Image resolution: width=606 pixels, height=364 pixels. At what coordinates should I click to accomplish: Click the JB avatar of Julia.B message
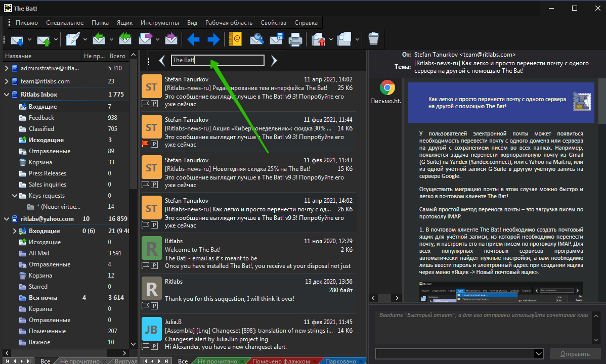point(152,330)
